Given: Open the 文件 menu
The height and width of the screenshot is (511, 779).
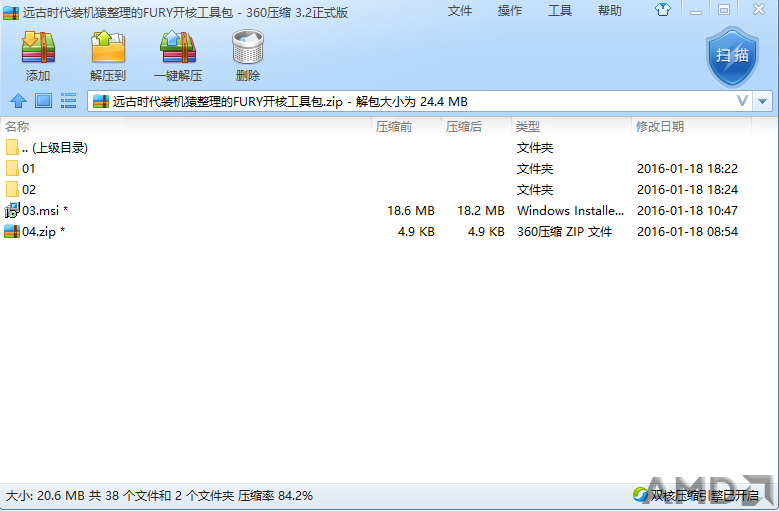Looking at the screenshot, I should 460,10.
